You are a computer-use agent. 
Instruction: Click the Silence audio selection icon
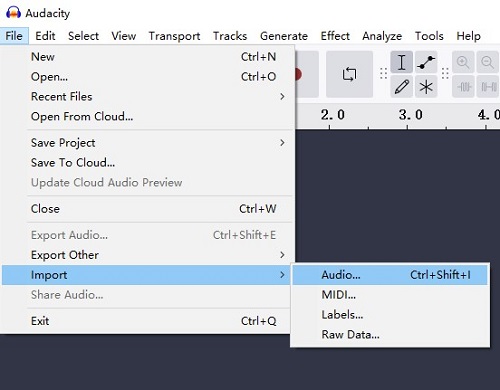click(x=487, y=87)
